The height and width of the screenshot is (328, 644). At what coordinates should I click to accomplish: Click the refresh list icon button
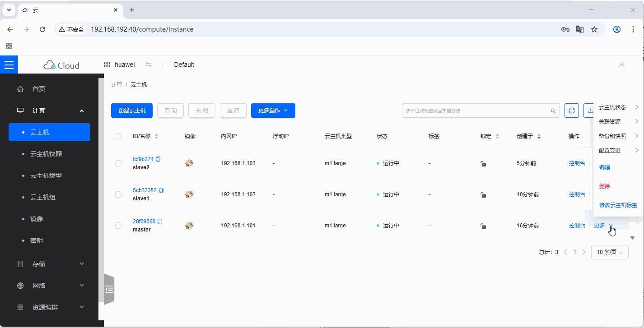click(x=572, y=111)
